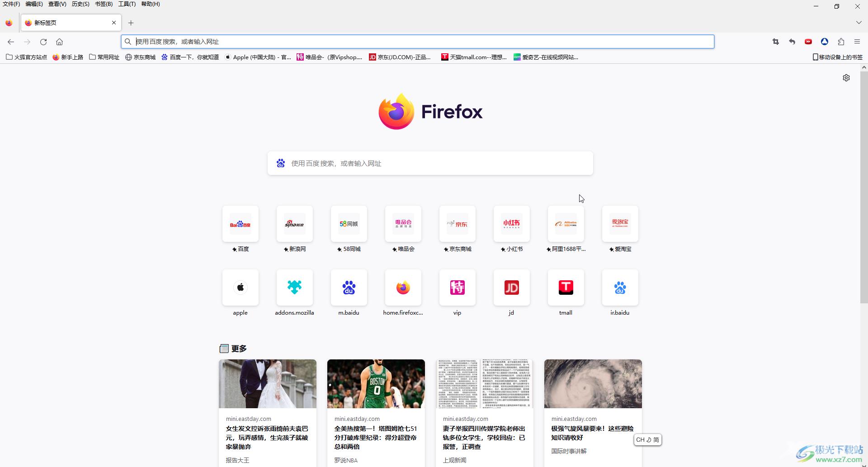The height and width of the screenshot is (467, 868).
Task: Open the 文件(F) menu
Action: click(11, 4)
